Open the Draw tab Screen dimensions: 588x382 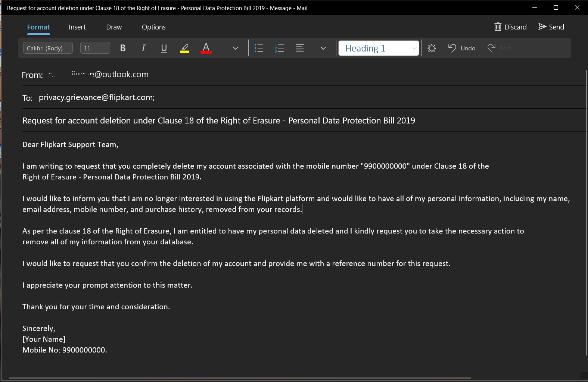click(x=114, y=27)
